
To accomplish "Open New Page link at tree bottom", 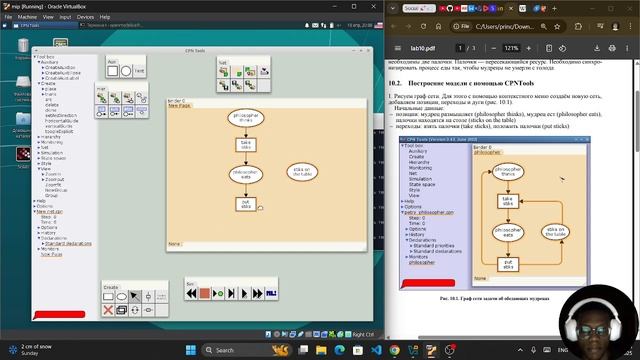I will [51, 254].
